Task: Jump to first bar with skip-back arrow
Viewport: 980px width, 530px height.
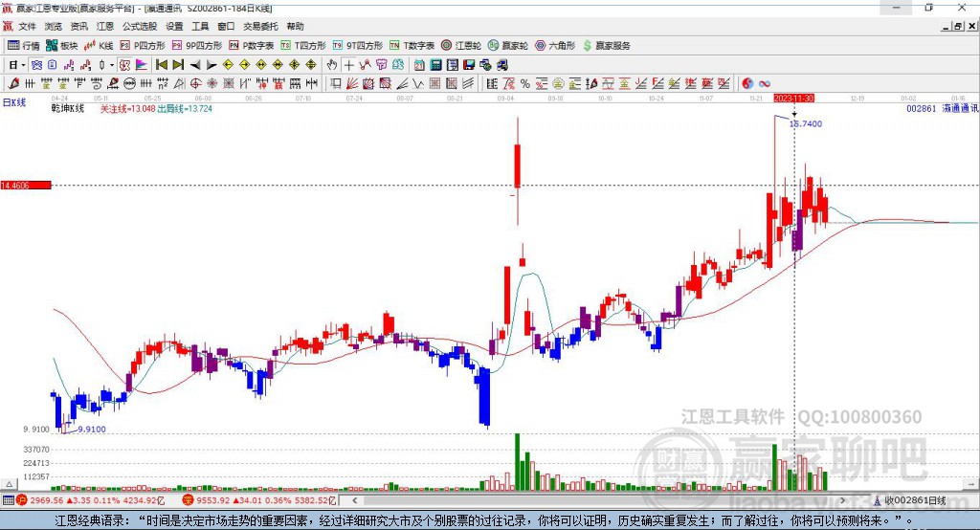Action: coord(162,65)
